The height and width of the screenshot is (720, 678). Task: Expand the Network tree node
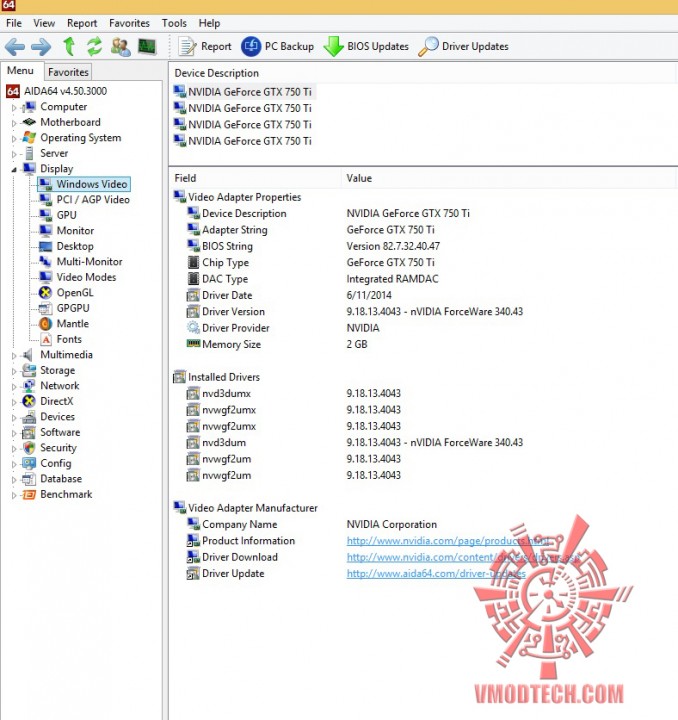pyautogui.click(x=14, y=387)
